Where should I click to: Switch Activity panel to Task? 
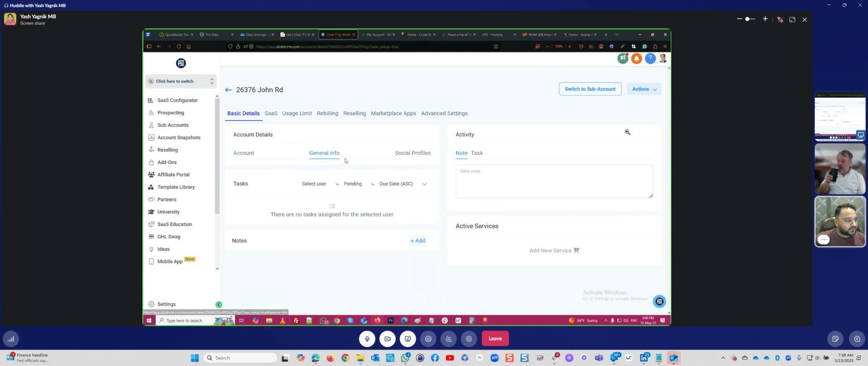point(476,153)
